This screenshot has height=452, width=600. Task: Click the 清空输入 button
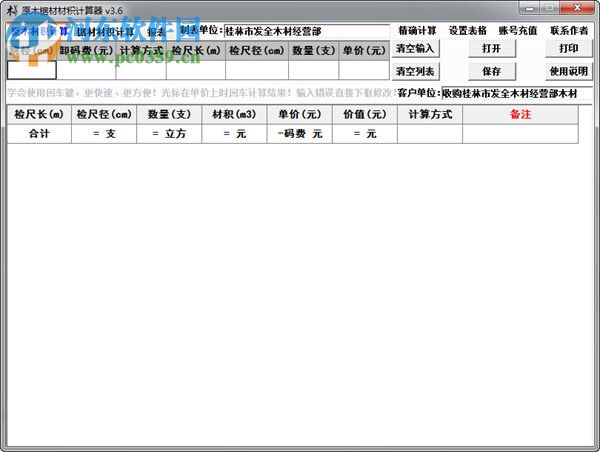coord(415,49)
